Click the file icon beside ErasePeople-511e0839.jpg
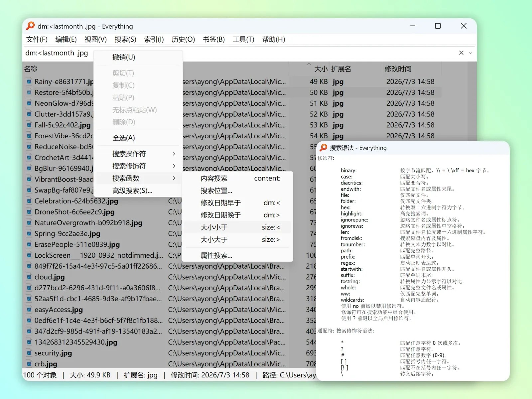This screenshot has height=399, width=532. coord(29,244)
